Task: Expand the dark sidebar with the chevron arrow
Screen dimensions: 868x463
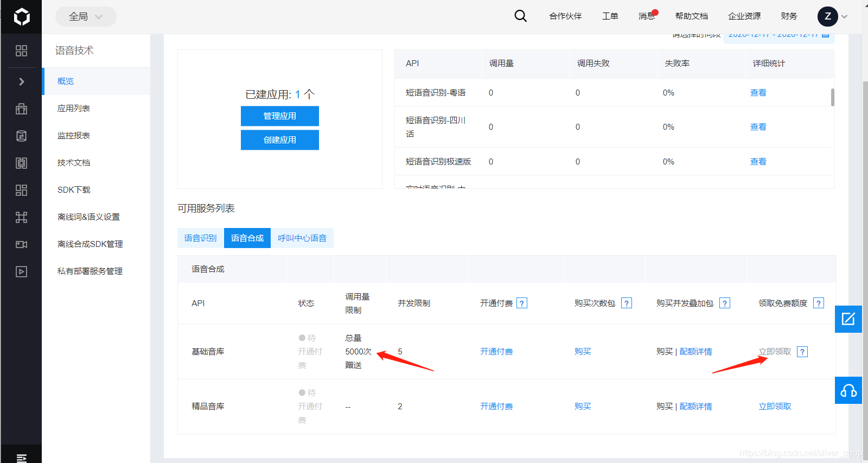Action: pyautogui.click(x=21, y=81)
